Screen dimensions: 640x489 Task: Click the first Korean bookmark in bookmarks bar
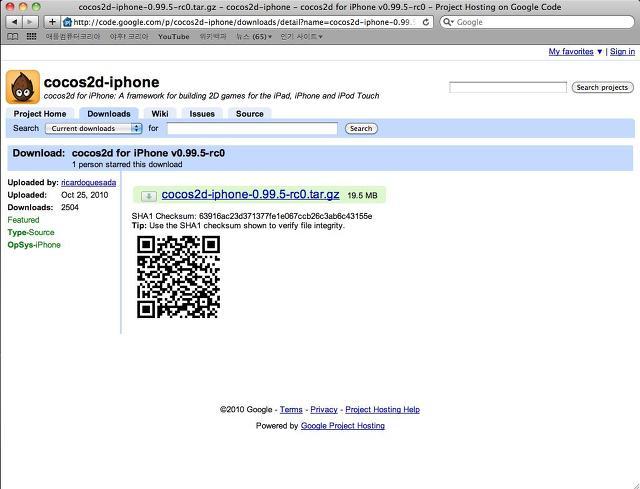(x=73, y=37)
